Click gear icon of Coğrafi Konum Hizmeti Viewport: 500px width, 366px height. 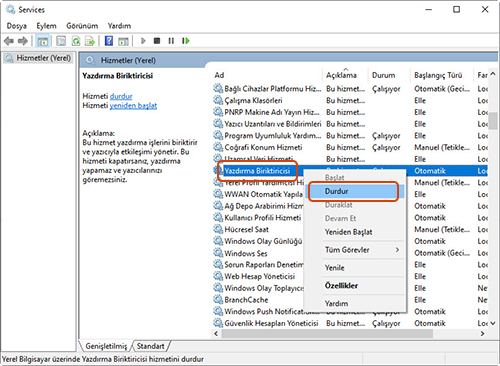(x=218, y=147)
